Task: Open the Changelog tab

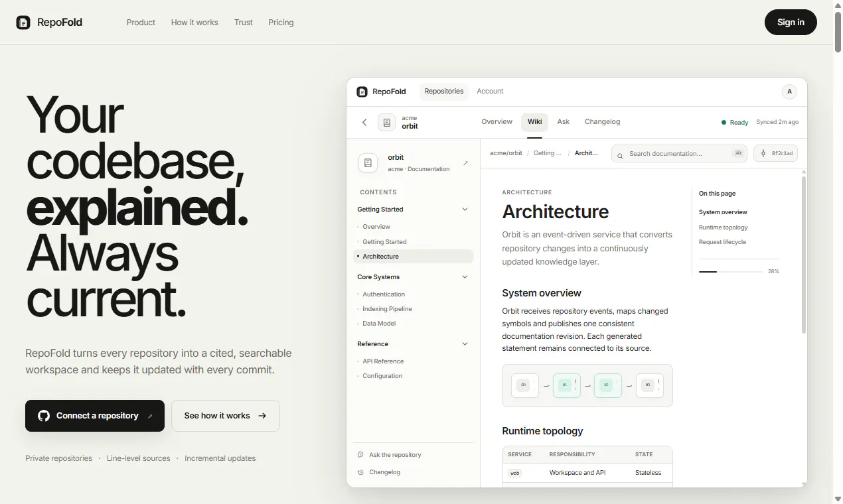Action: click(x=602, y=122)
